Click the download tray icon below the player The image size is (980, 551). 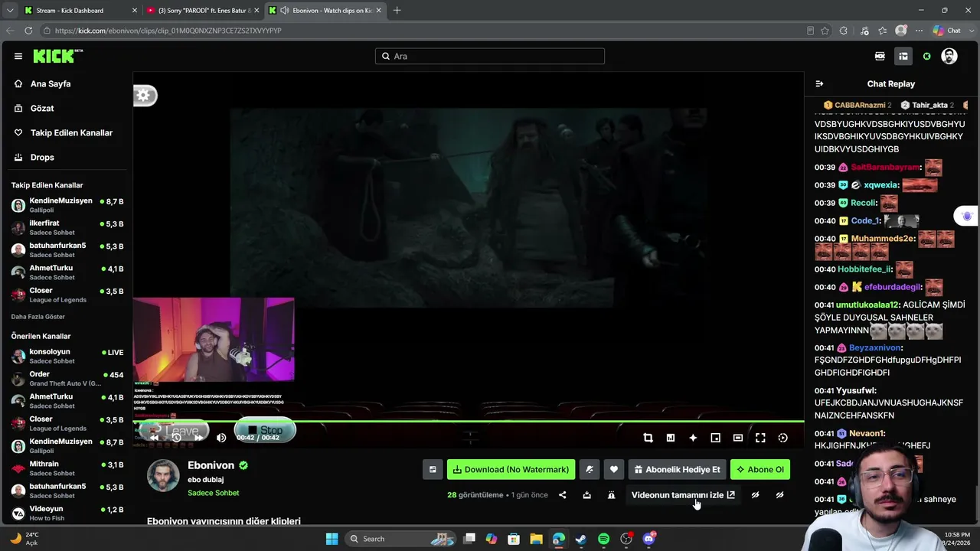(586, 495)
